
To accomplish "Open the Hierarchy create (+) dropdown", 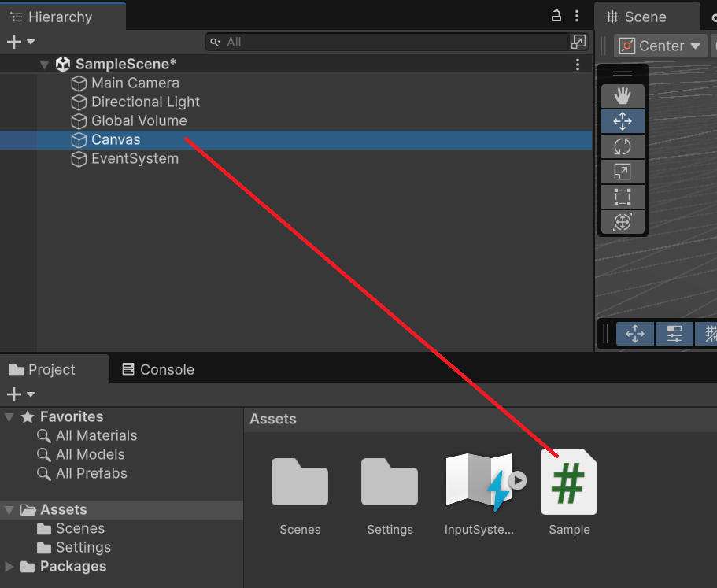I will tap(20, 42).
